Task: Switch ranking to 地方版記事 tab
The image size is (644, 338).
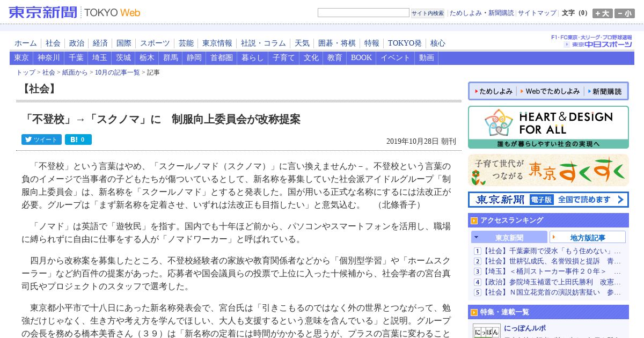Action: coord(588,237)
